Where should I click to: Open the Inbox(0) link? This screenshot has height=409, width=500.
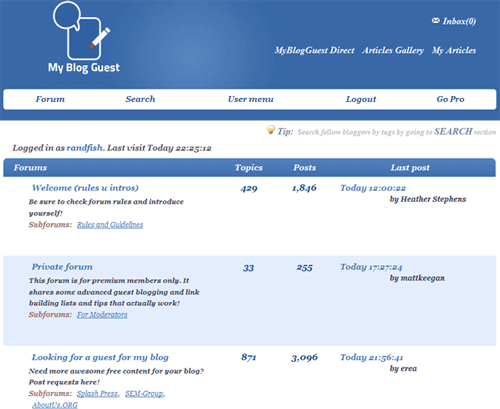[459, 21]
